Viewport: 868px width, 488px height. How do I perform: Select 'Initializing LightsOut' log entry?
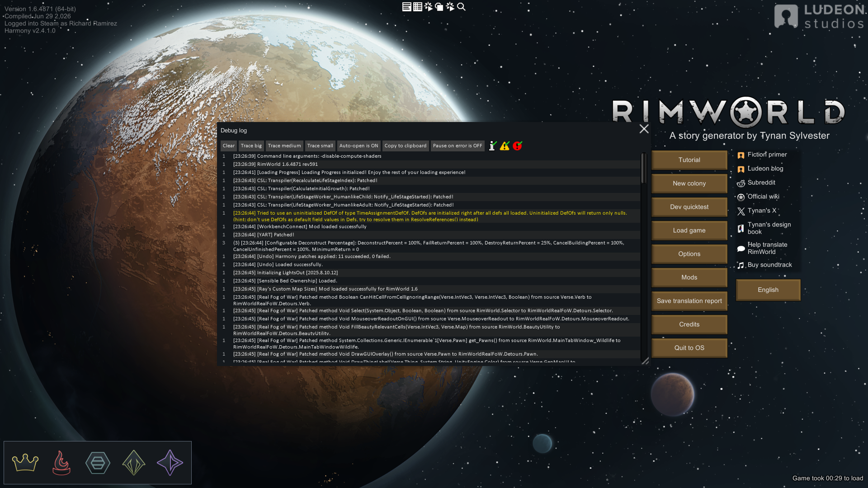(x=429, y=272)
